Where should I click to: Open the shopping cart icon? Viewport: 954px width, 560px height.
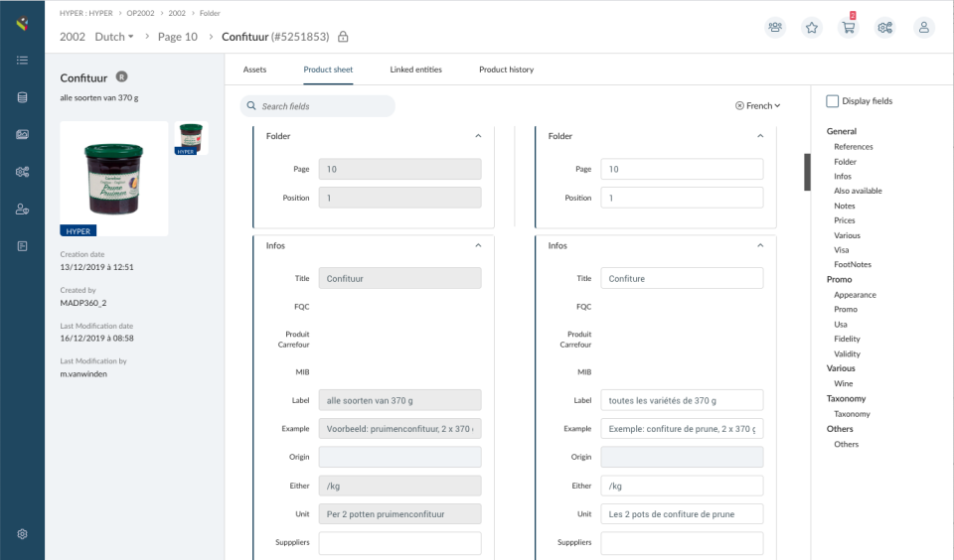pyautogui.click(x=849, y=28)
